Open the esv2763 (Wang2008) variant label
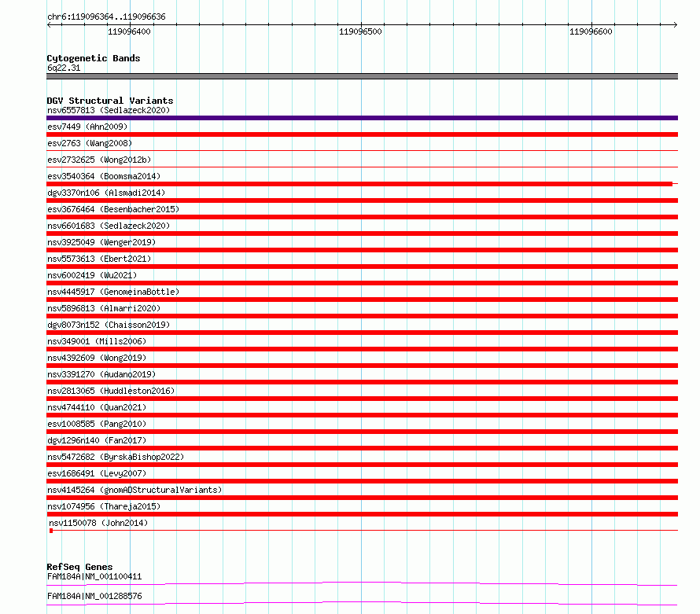700x614 pixels. pos(90,143)
